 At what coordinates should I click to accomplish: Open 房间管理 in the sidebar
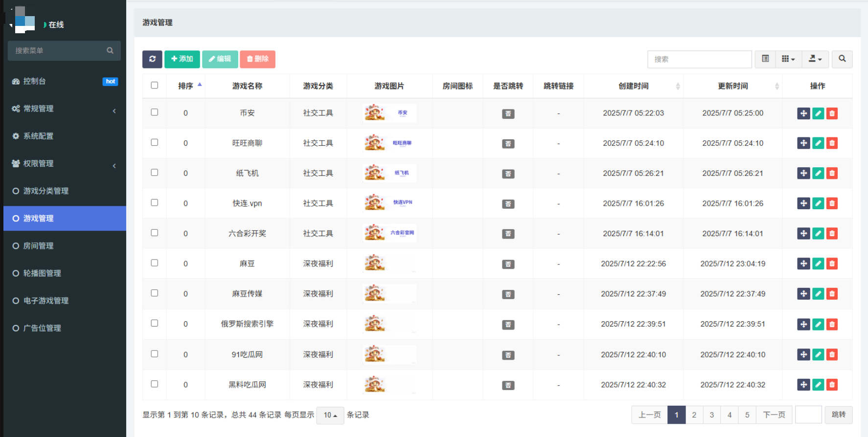coord(39,246)
